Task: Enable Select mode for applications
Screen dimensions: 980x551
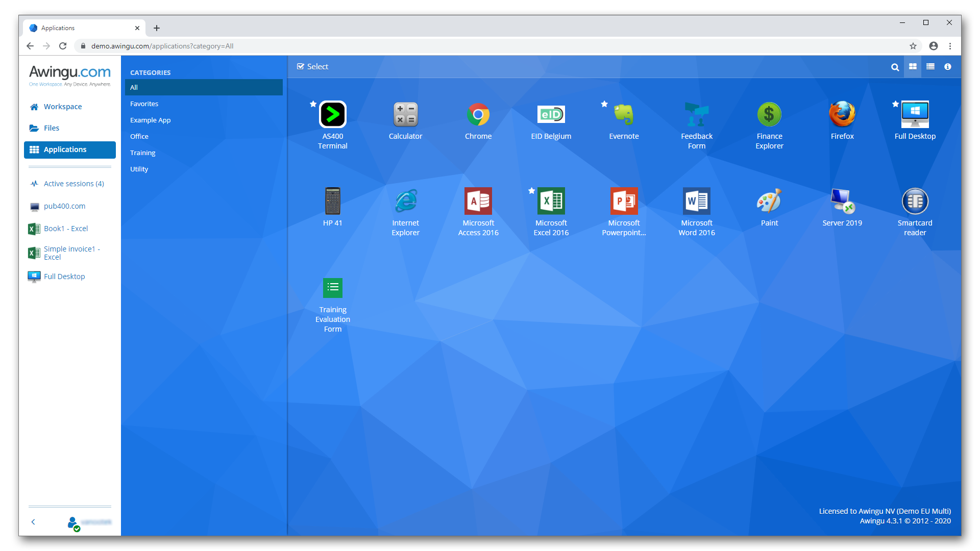Action: pos(312,66)
